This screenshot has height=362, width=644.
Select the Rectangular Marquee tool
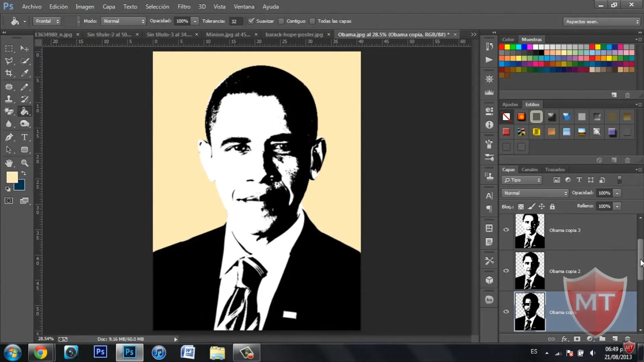9,49
